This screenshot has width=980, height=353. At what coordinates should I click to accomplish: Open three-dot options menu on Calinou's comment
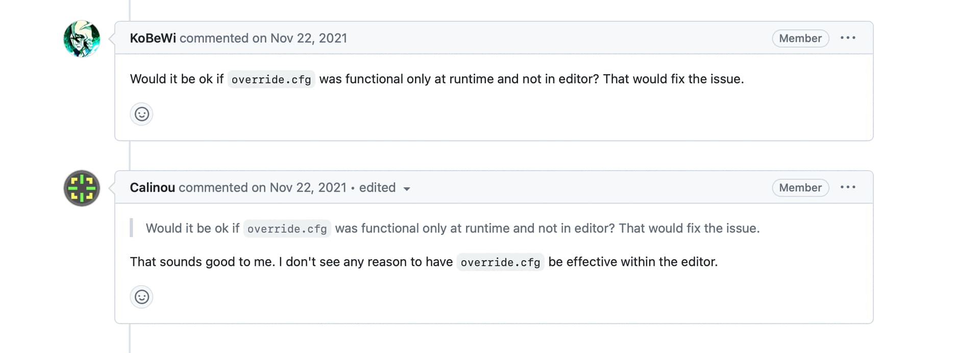pyautogui.click(x=848, y=187)
